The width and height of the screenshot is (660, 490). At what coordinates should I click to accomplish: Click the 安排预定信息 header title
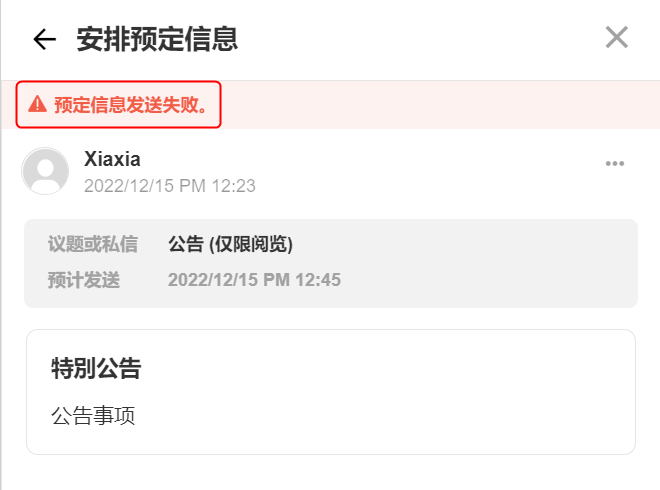(x=157, y=39)
